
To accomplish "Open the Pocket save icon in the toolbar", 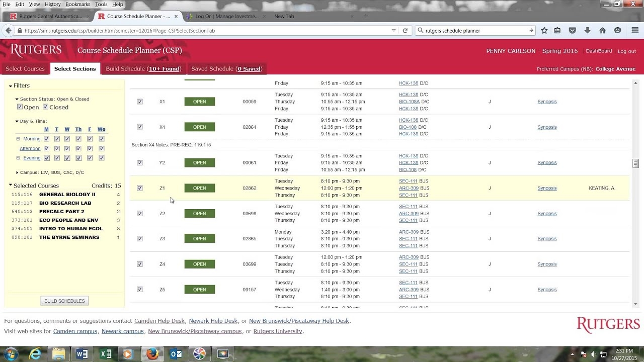I will [572, 30].
